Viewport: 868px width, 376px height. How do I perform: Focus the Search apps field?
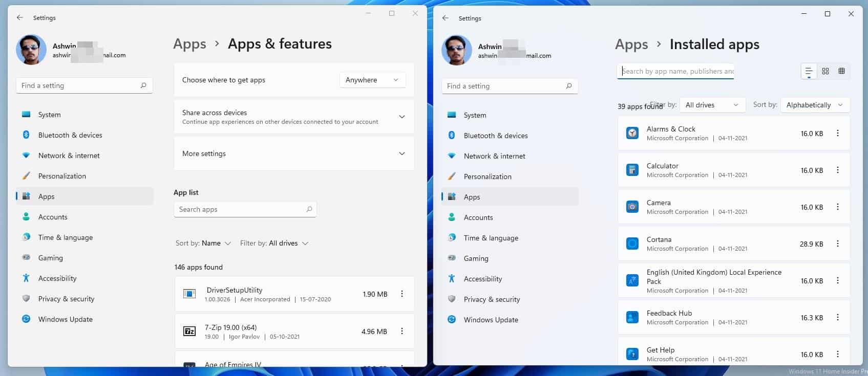tap(245, 209)
